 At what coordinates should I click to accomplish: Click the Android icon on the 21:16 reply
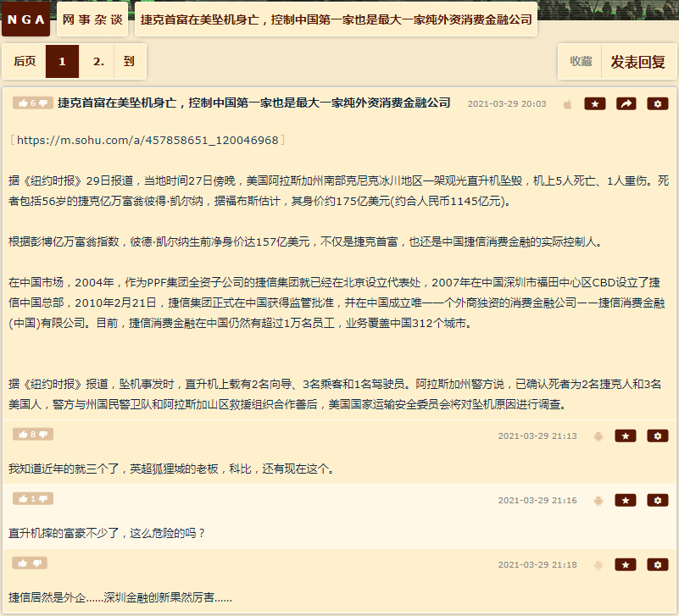[598, 501]
